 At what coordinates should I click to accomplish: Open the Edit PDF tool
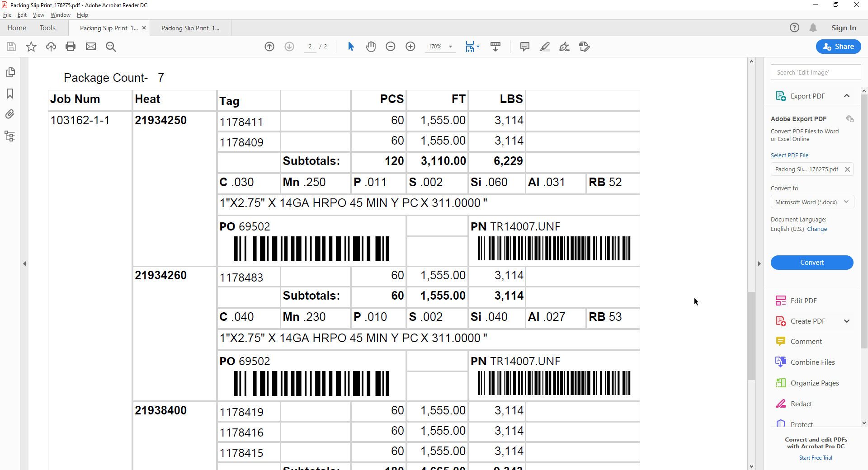pyautogui.click(x=803, y=301)
